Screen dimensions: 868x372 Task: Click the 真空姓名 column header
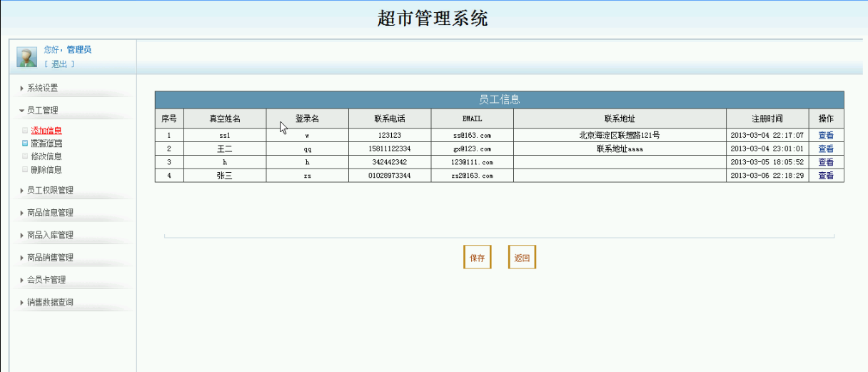pos(225,118)
